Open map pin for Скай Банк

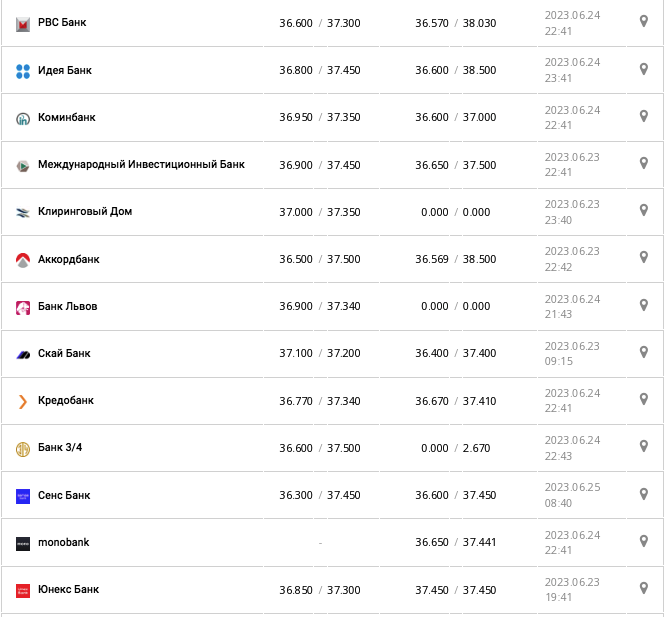(x=644, y=352)
